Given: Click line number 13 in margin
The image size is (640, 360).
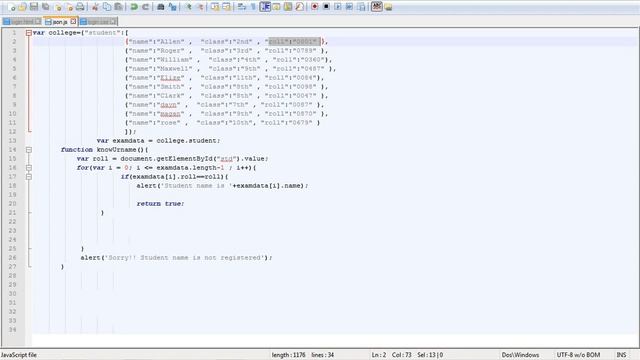Looking at the screenshot, I should coord(12,140).
